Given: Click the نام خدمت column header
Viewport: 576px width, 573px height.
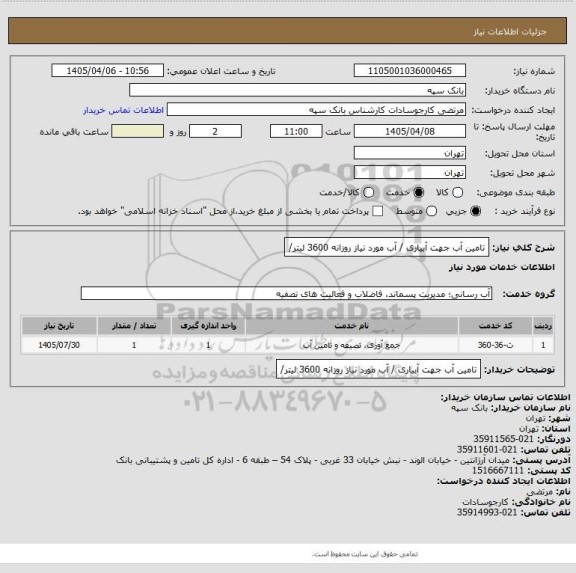Looking at the screenshot, I should [352, 325].
